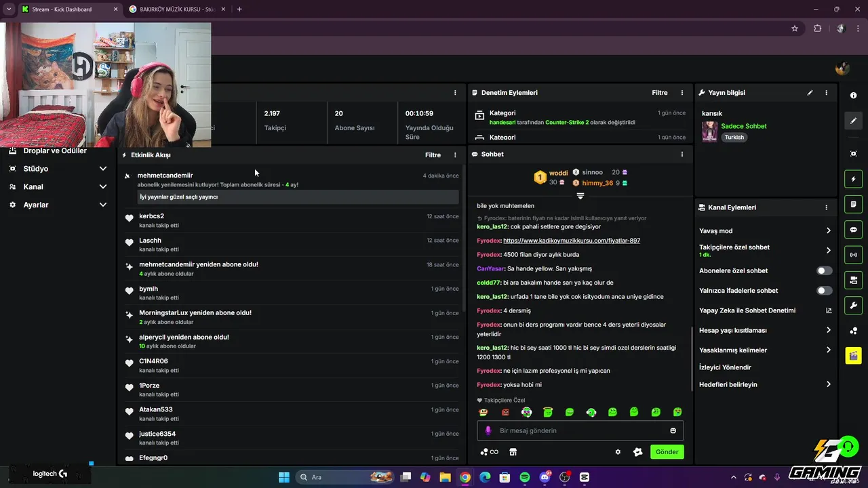Viewport: 868px width, 488px height.
Task: Insert the halo green emote
Action: [x=548, y=412]
